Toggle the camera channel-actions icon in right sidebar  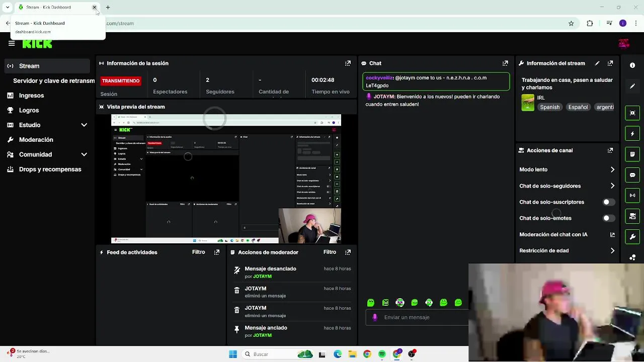[632, 216]
